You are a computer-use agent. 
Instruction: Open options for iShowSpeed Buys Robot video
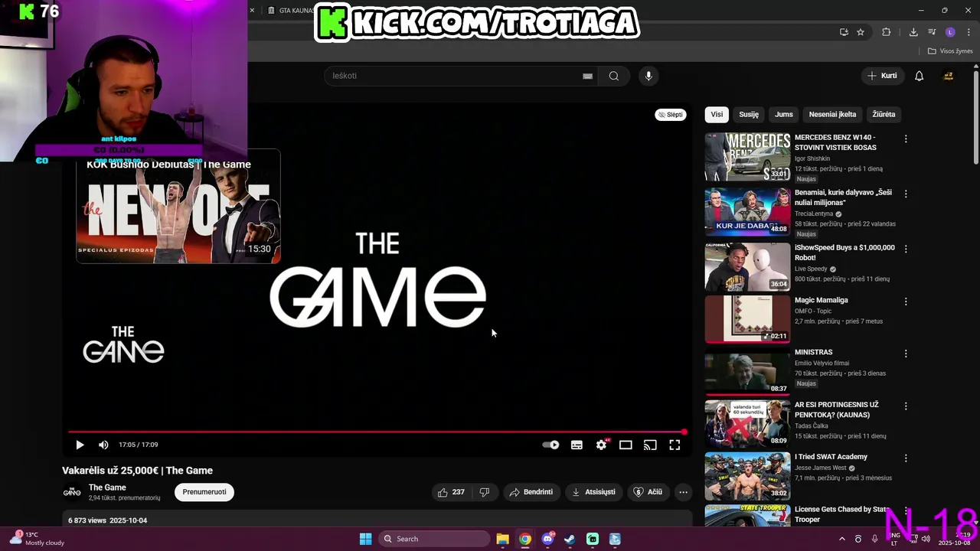coord(906,249)
